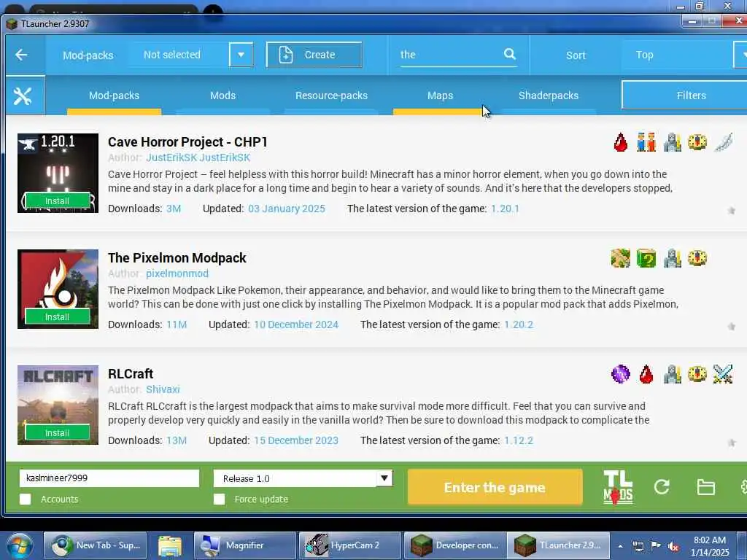Viewport: 747px width, 560px height.
Task: Click the search magnifier icon
Action: [x=510, y=54]
